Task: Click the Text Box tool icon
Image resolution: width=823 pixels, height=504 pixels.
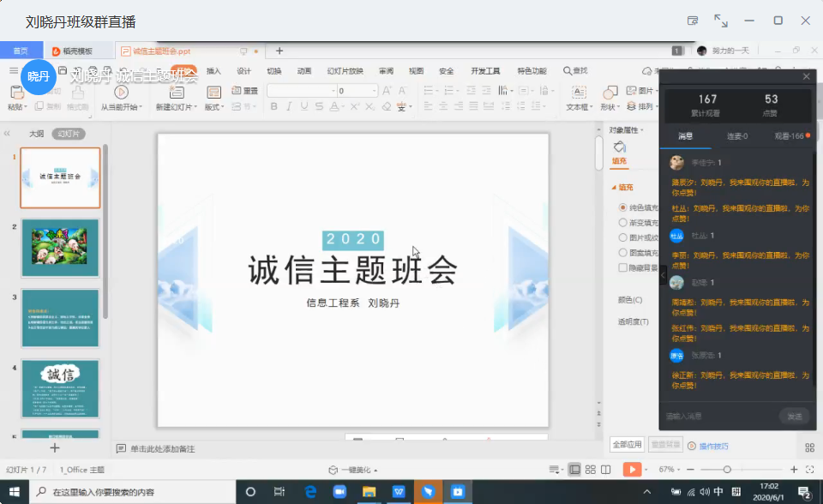Action: (x=577, y=92)
